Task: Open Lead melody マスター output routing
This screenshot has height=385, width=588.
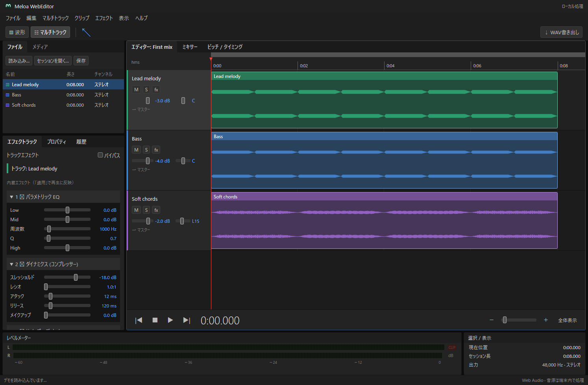Action: pyautogui.click(x=141, y=109)
